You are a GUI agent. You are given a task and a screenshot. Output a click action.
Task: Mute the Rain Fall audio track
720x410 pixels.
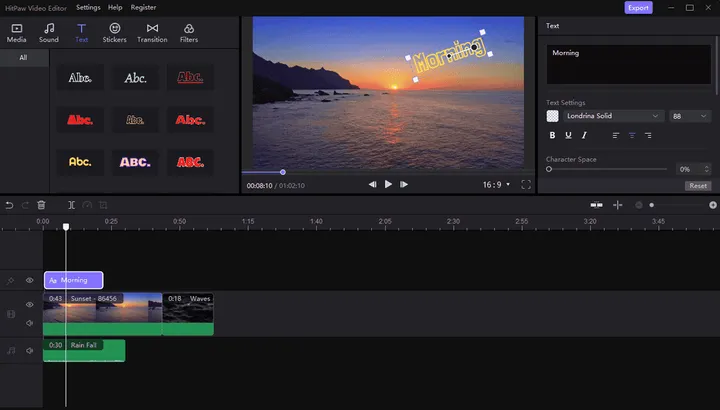(x=30, y=350)
